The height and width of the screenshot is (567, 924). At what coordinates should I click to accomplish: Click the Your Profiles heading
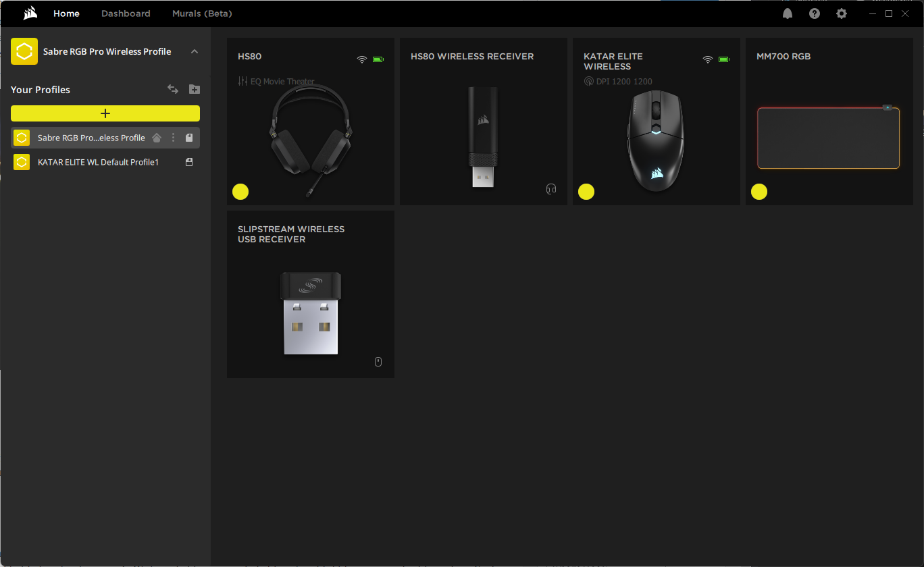(41, 90)
